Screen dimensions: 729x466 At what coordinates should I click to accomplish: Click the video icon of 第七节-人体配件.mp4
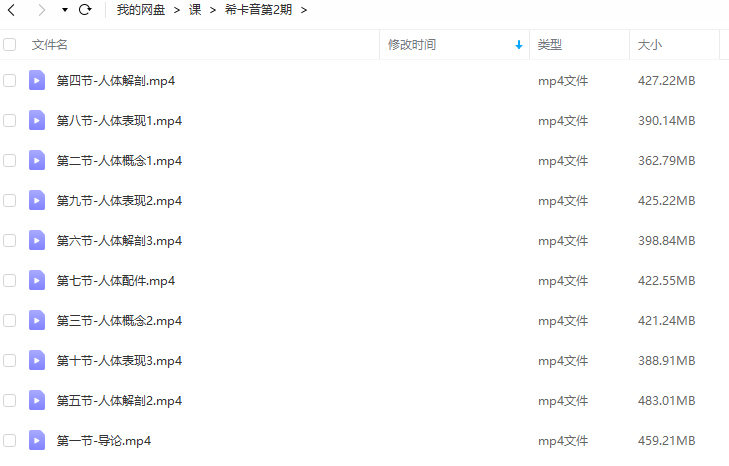37,280
